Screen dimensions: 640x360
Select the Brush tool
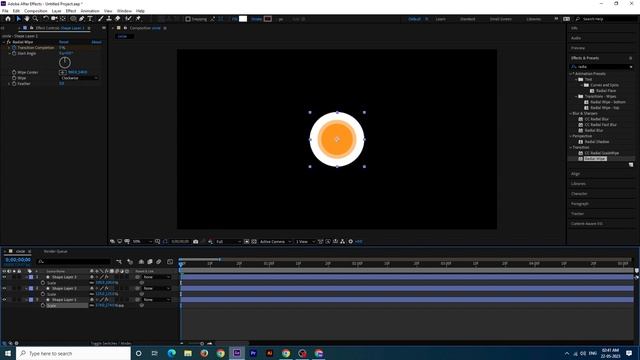(100, 19)
